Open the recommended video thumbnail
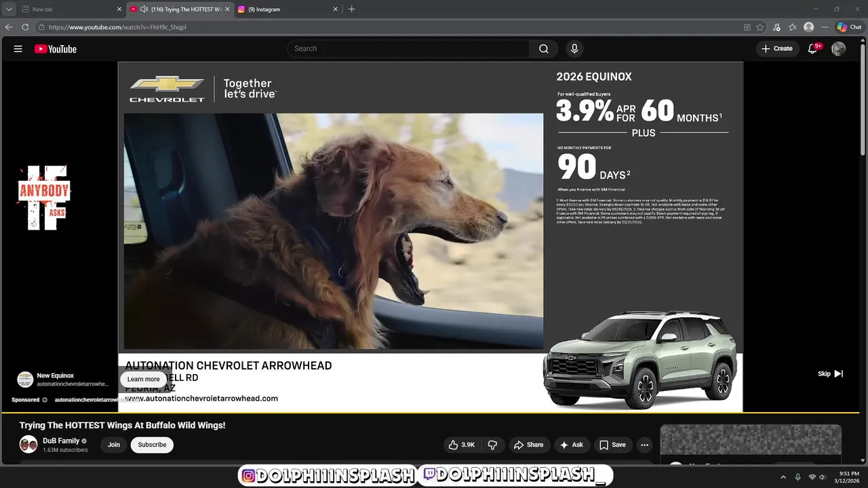 (751, 440)
